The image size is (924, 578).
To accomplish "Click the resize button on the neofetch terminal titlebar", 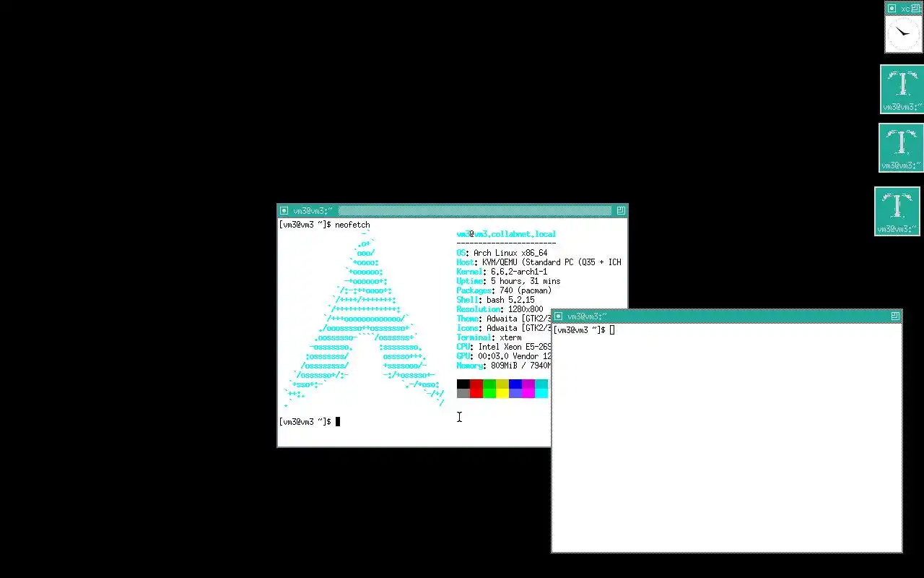I will [621, 211].
